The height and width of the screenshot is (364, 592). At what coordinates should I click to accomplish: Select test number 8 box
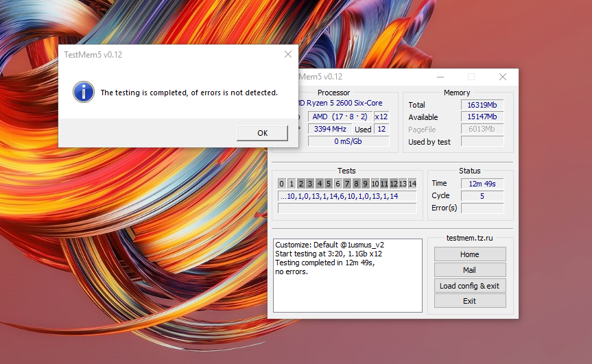(x=356, y=184)
